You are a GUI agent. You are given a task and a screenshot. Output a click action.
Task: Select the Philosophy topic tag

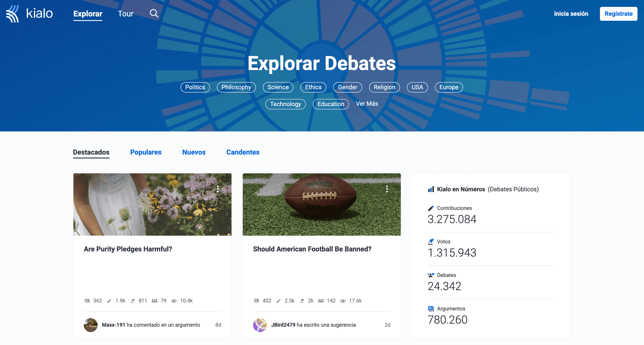236,87
